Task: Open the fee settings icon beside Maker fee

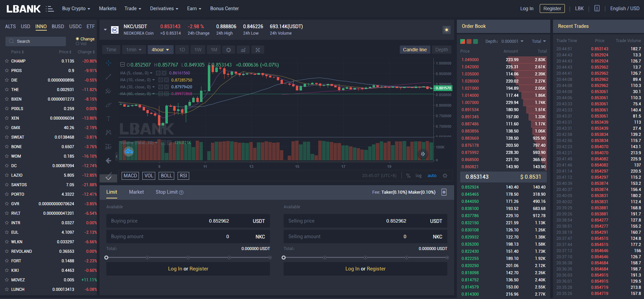Action: pos(444,192)
